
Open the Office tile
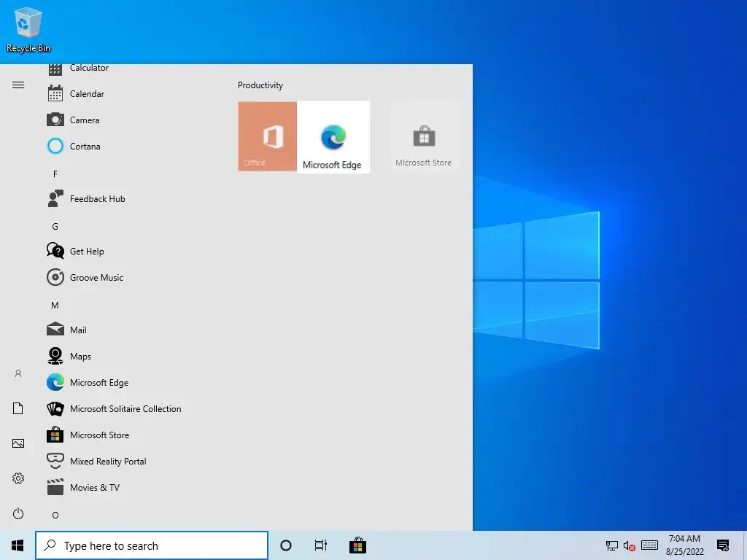267,136
